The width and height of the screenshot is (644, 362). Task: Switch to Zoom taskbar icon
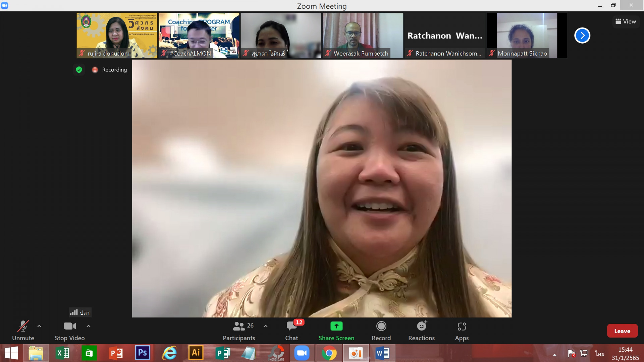[x=302, y=353]
